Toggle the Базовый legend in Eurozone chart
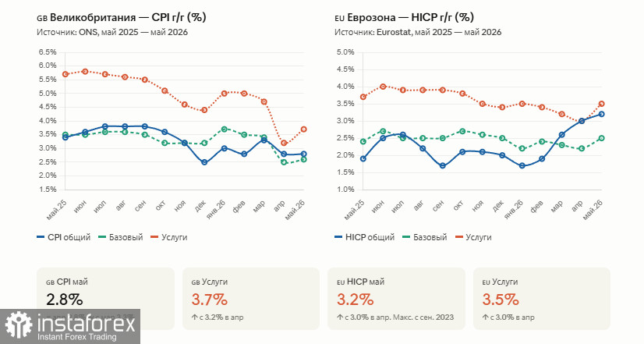644x344 pixels. click(x=425, y=237)
